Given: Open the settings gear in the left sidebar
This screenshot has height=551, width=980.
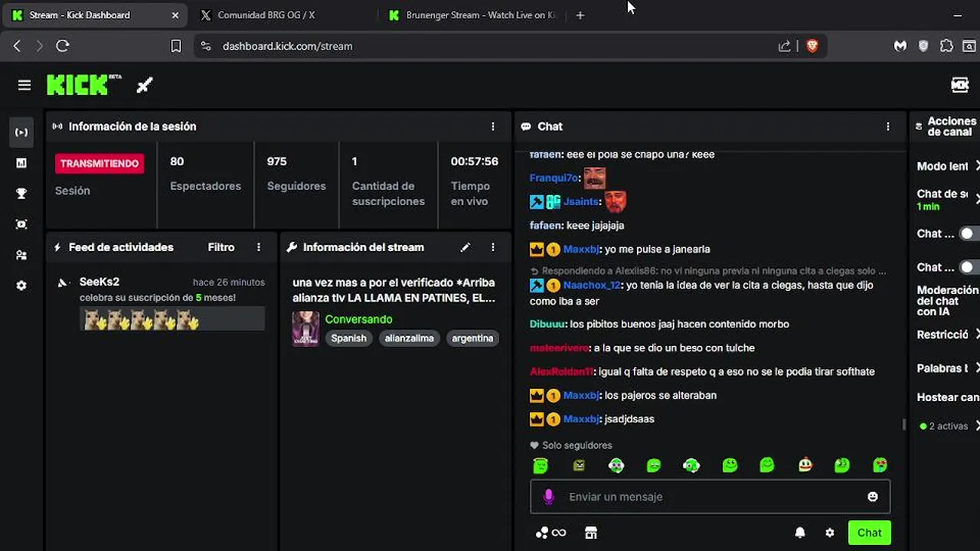Looking at the screenshot, I should (21, 285).
